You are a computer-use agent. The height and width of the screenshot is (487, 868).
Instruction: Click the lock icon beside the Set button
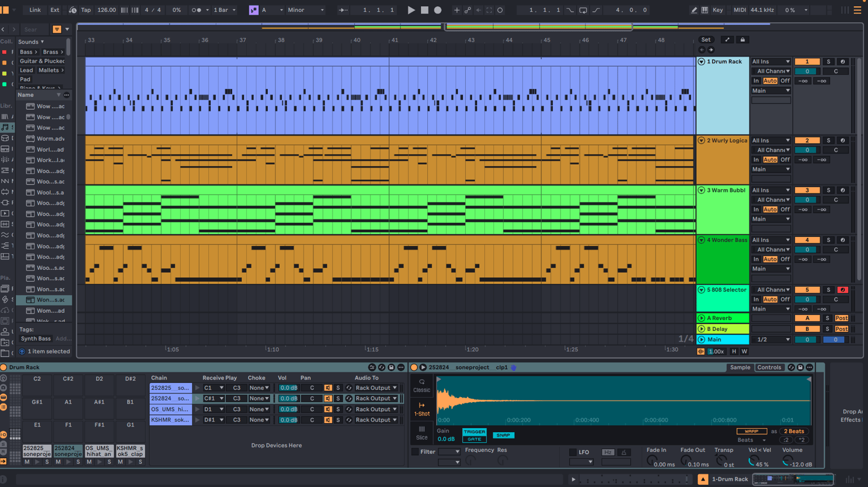pyautogui.click(x=743, y=40)
